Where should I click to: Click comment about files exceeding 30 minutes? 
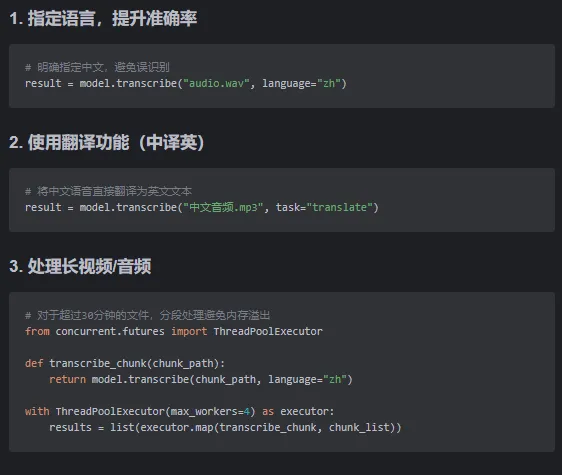click(x=147, y=315)
